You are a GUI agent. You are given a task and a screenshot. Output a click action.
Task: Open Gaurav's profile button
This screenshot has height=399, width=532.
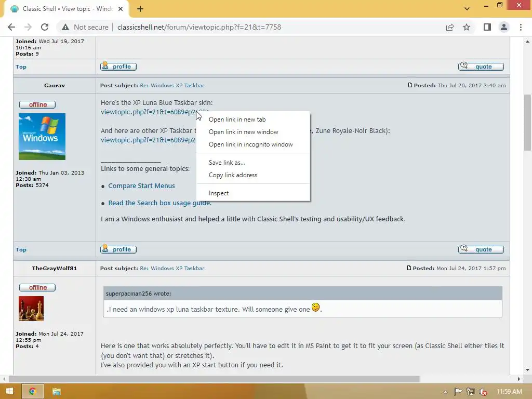point(118,249)
